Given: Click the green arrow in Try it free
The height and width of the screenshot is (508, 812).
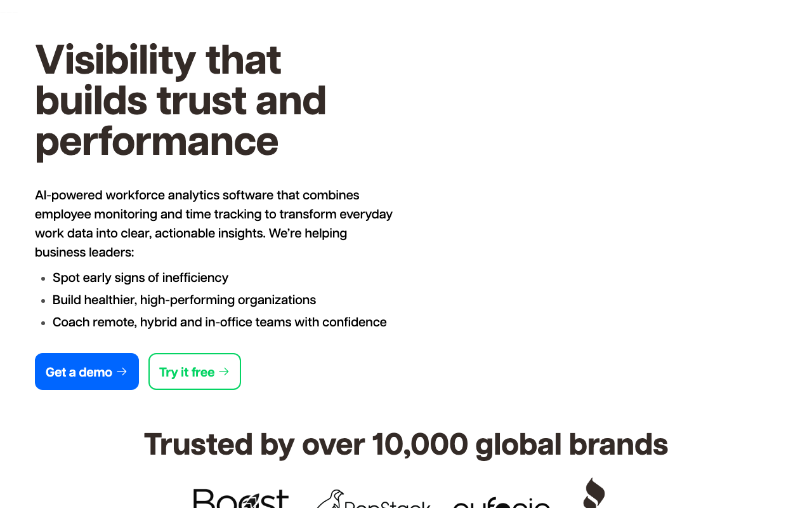Looking at the screenshot, I should (224, 371).
